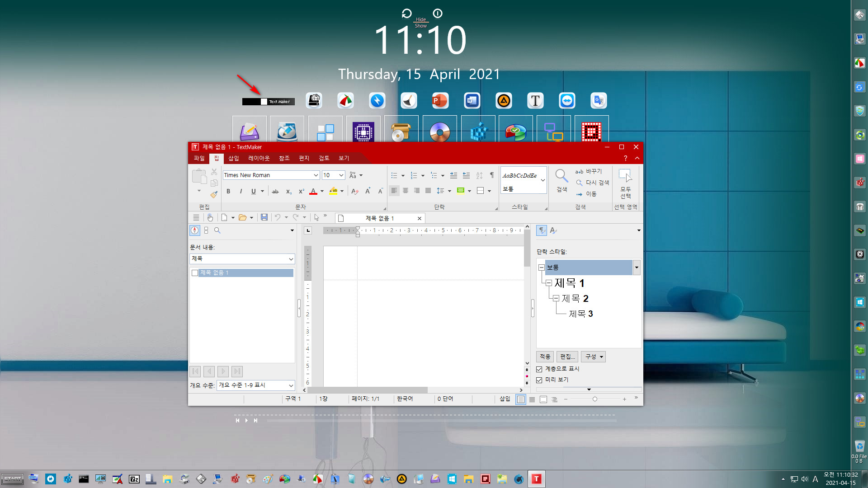
Task: Increase font size with grow font icon
Action: point(368,191)
